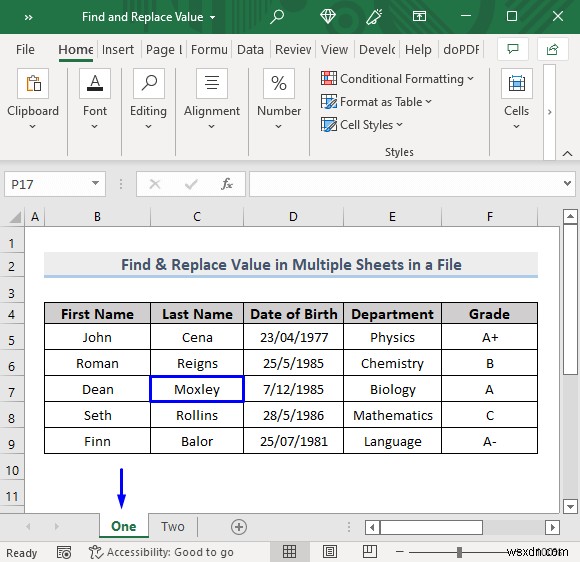The image size is (580, 562).
Task: Click the zoom slider handle
Action: pos(459,552)
